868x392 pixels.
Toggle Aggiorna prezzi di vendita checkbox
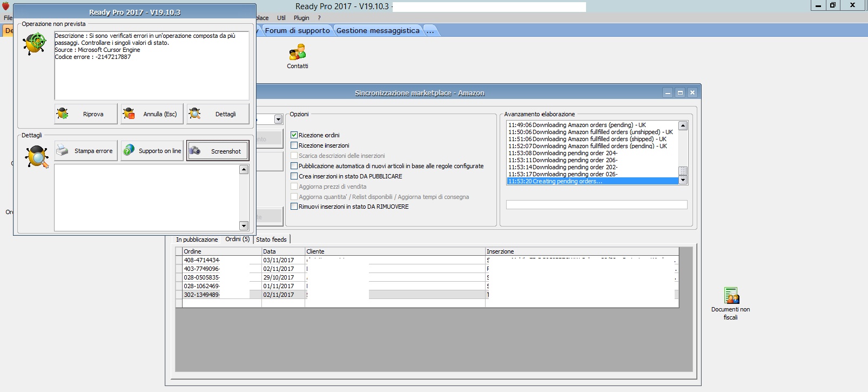pyautogui.click(x=294, y=187)
